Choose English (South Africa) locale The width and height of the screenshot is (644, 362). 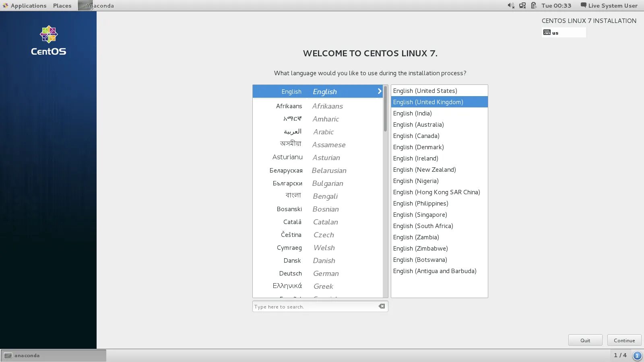pyautogui.click(x=439, y=226)
